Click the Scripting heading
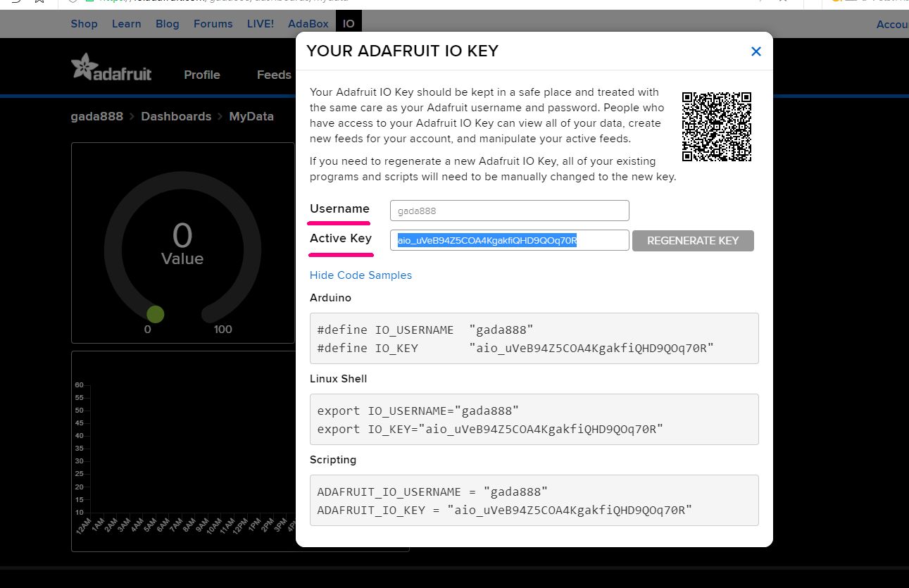This screenshot has width=909, height=588. [333, 460]
